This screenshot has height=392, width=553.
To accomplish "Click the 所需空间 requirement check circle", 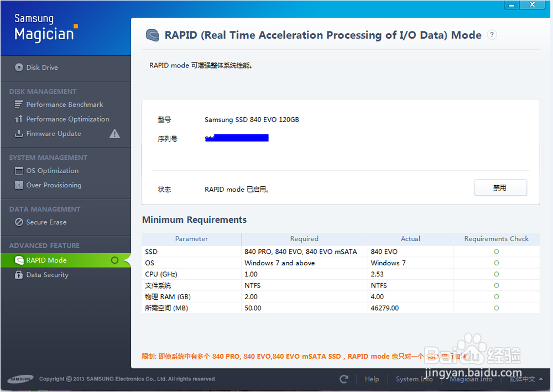I will (x=496, y=308).
